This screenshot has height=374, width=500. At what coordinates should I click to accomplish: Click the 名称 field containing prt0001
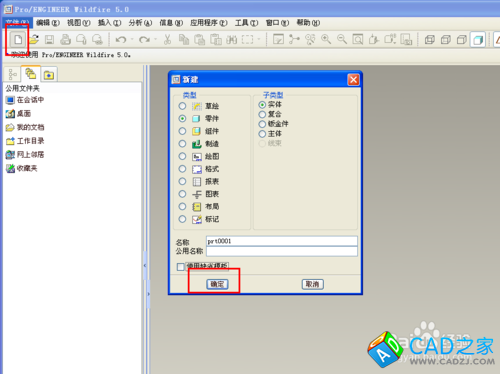pyautogui.click(x=282, y=241)
